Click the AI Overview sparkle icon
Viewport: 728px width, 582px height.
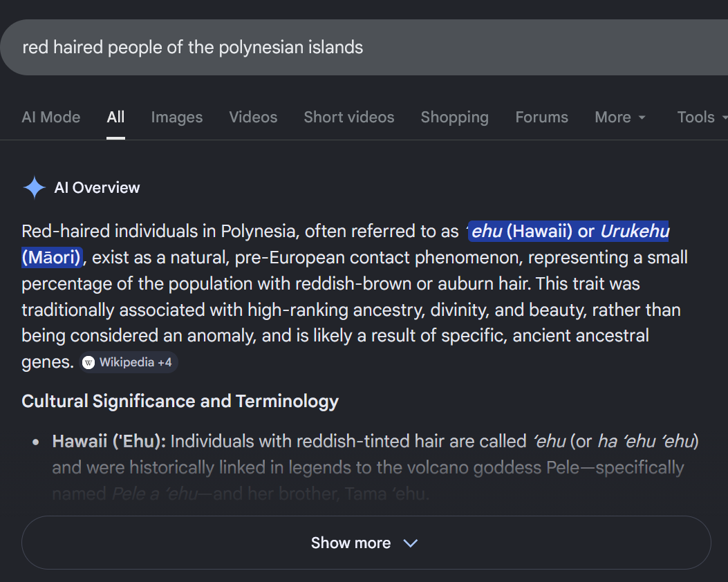click(35, 187)
